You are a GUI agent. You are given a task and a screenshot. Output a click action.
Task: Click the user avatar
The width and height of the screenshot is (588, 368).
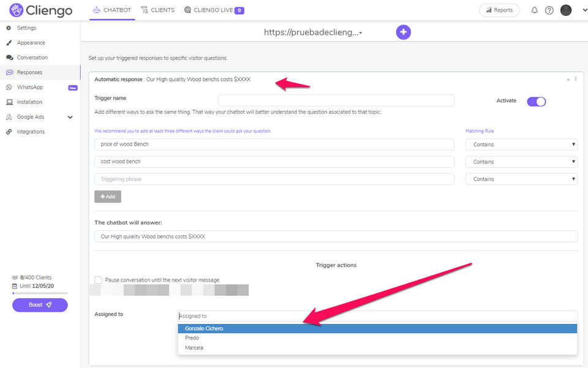tap(565, 10)
